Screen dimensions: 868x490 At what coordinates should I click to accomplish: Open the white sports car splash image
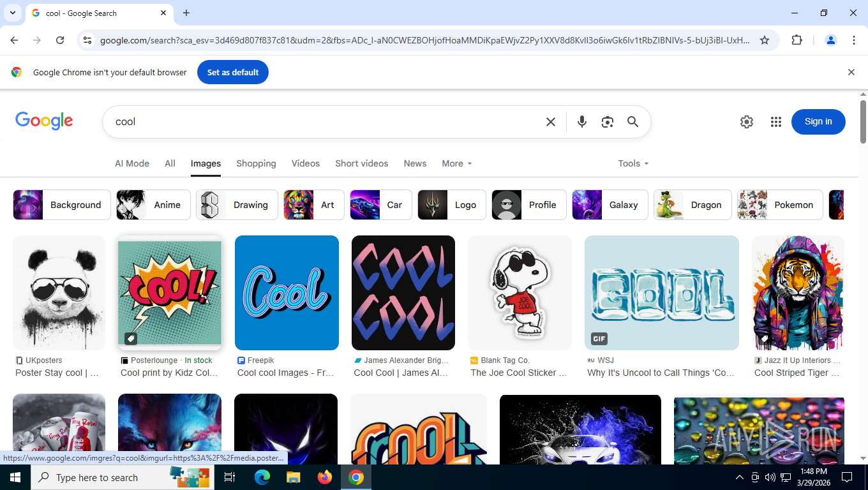point(581,429)
